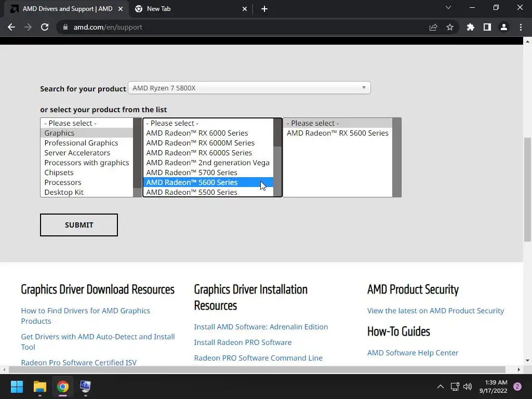Select AMD Radeon 2nd generation Vega

point(208,163)
